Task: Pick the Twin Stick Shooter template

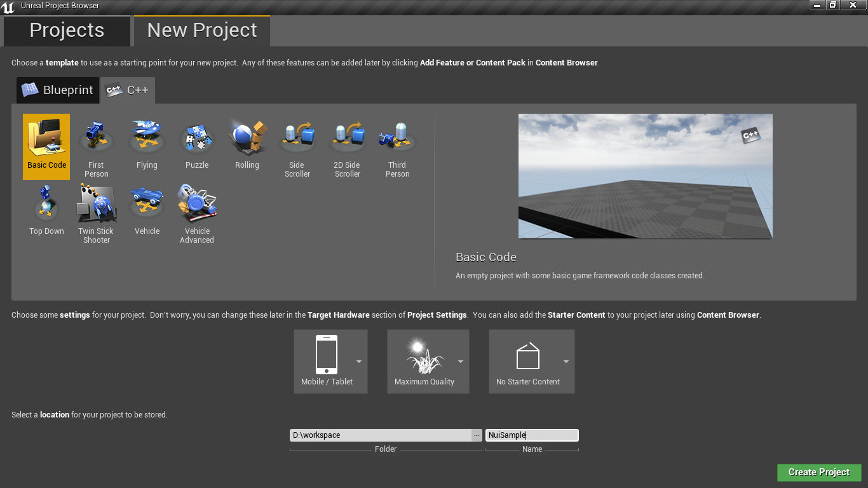Action: pos(97,213)
